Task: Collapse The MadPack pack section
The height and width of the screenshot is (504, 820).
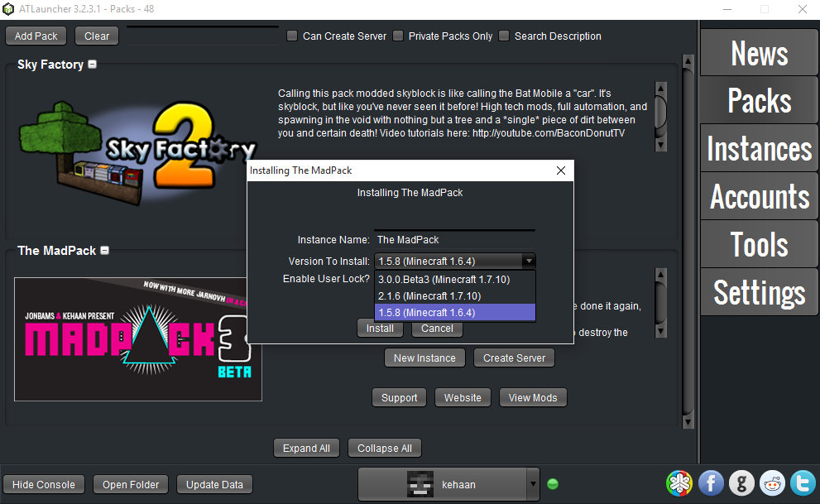Action: click(104, 250)
